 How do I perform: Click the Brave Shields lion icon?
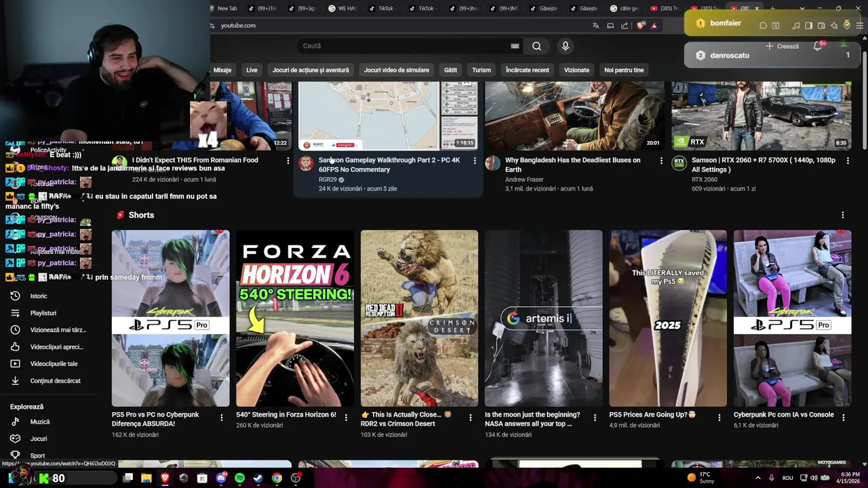coord(641,26)
